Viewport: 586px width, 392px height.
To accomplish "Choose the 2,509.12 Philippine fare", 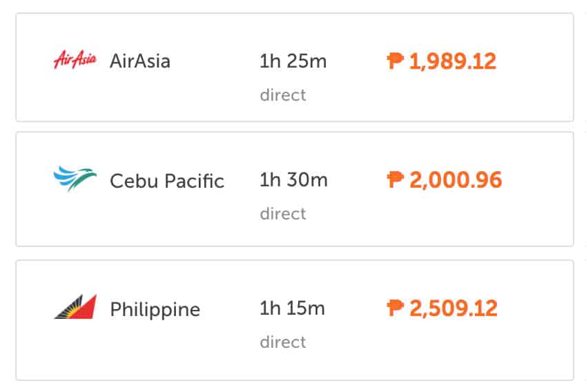I will [453, 308].
